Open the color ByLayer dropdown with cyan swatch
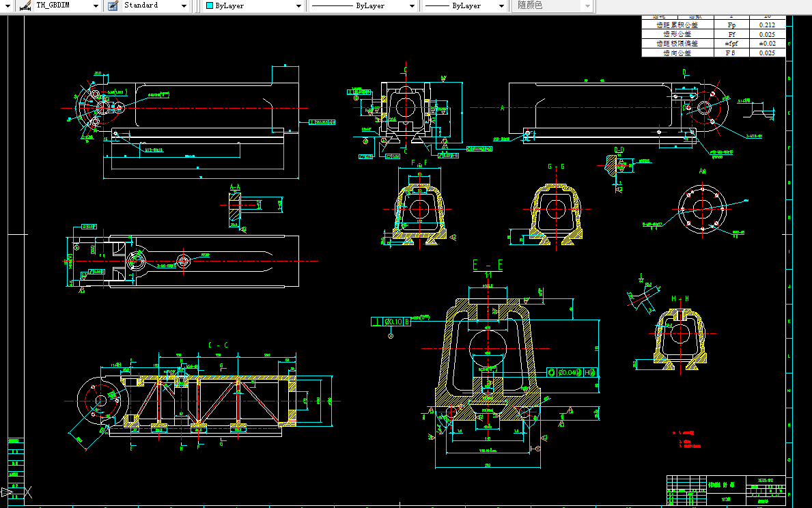Image resolution: width=812 pixels, height=508 pixels. (298, 5)
